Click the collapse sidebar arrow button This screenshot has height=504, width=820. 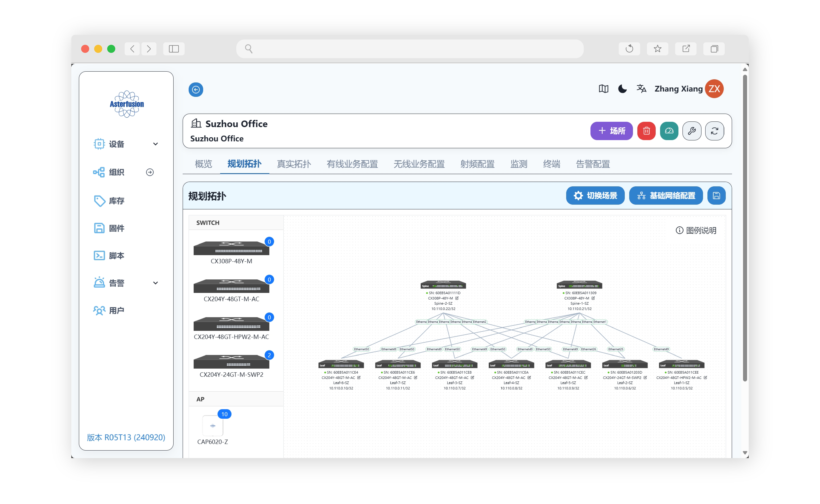195,89
